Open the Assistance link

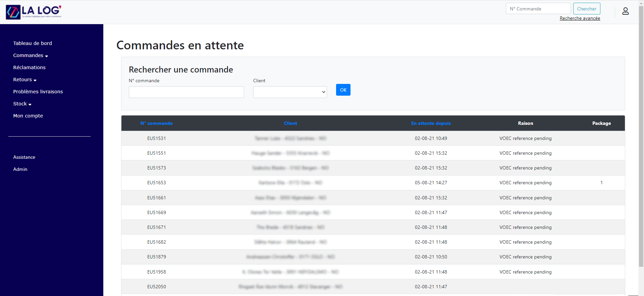click(24, 157)
